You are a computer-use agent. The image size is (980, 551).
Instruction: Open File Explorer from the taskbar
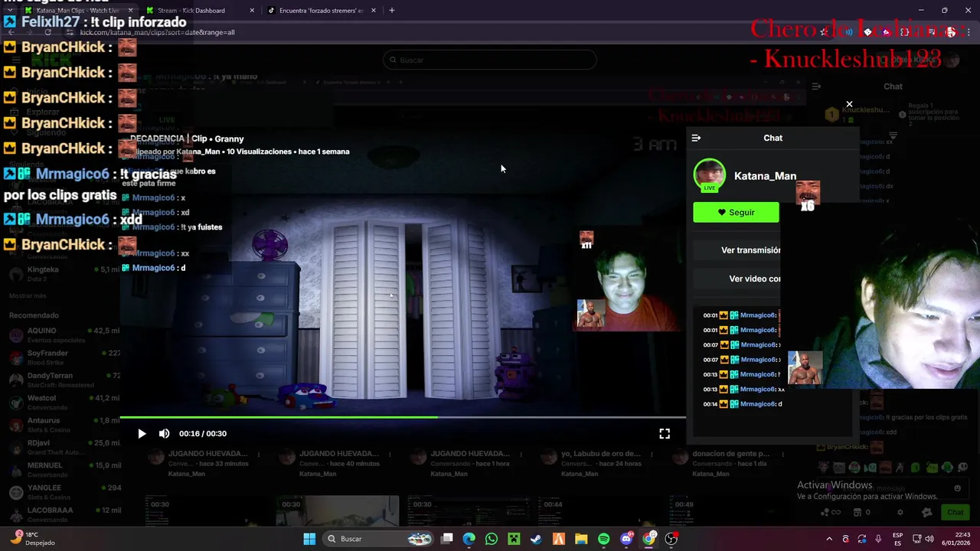tap(581, 539)
